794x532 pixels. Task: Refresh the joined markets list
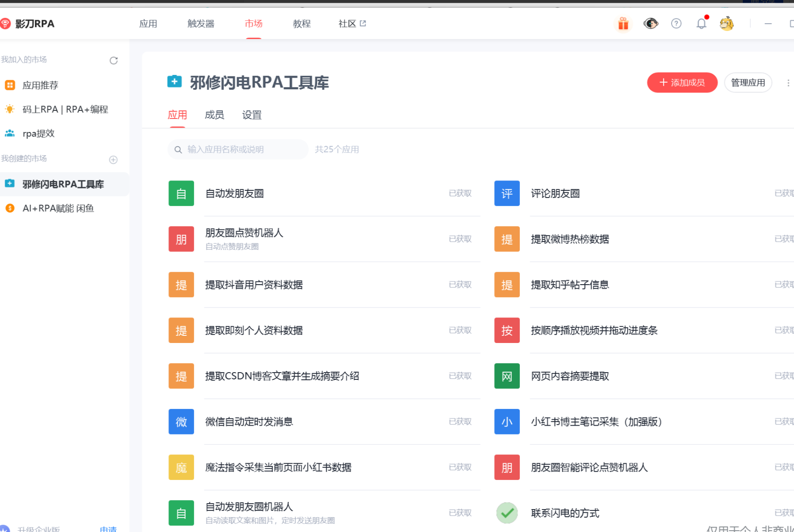point(114,60)
